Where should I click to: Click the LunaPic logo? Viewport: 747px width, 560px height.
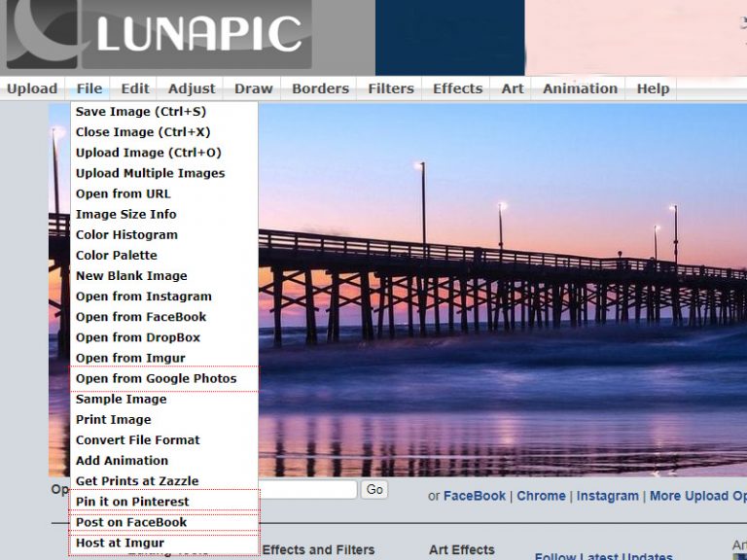[x=158, y=34]
